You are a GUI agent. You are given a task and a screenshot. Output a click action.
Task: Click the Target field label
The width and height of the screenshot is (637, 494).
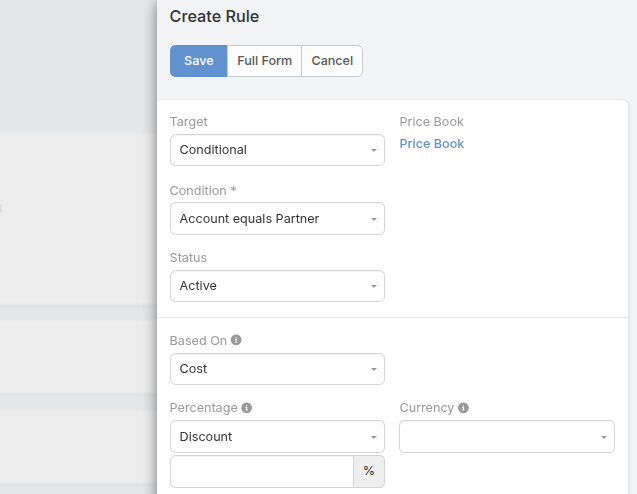[189, 122]
